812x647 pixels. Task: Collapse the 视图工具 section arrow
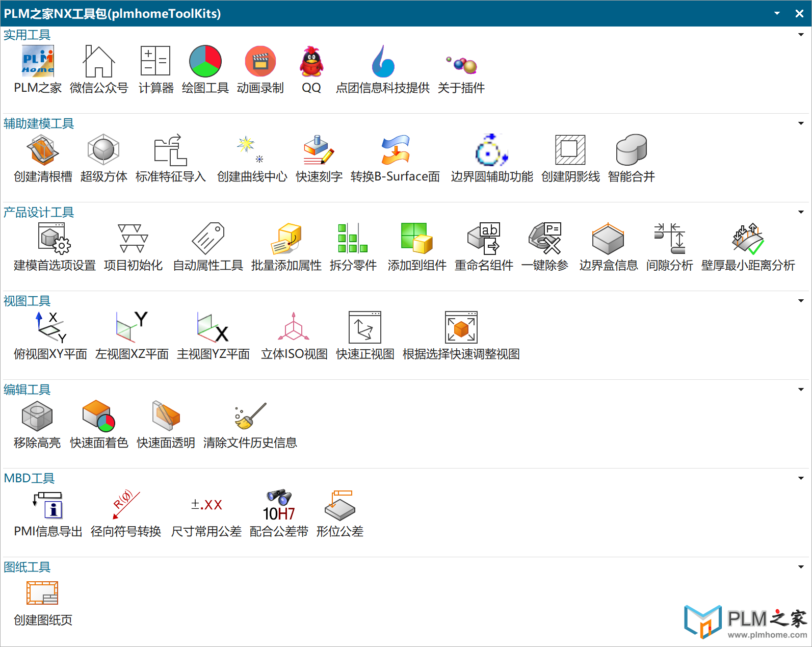(801, 301)
